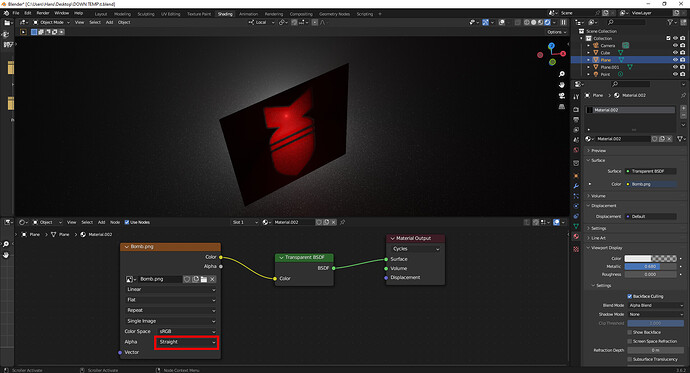
Task: Hide Plane.001 with its eye icon
Action: tap(675, 67)
